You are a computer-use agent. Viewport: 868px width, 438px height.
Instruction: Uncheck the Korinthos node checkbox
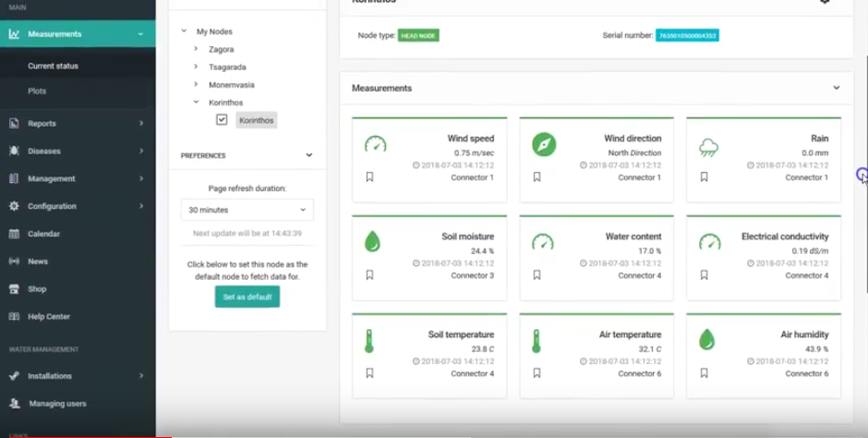click(222, 120)
